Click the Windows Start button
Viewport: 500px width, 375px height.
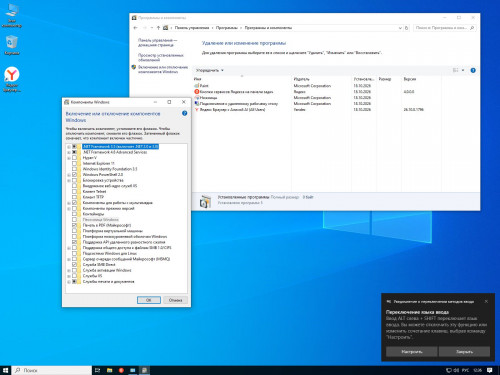click(5, 370)
